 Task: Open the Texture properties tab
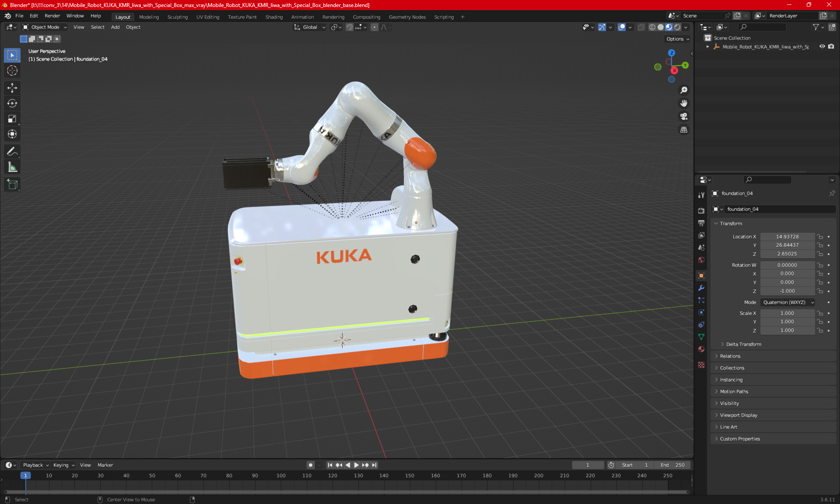[x=701, y=365]
